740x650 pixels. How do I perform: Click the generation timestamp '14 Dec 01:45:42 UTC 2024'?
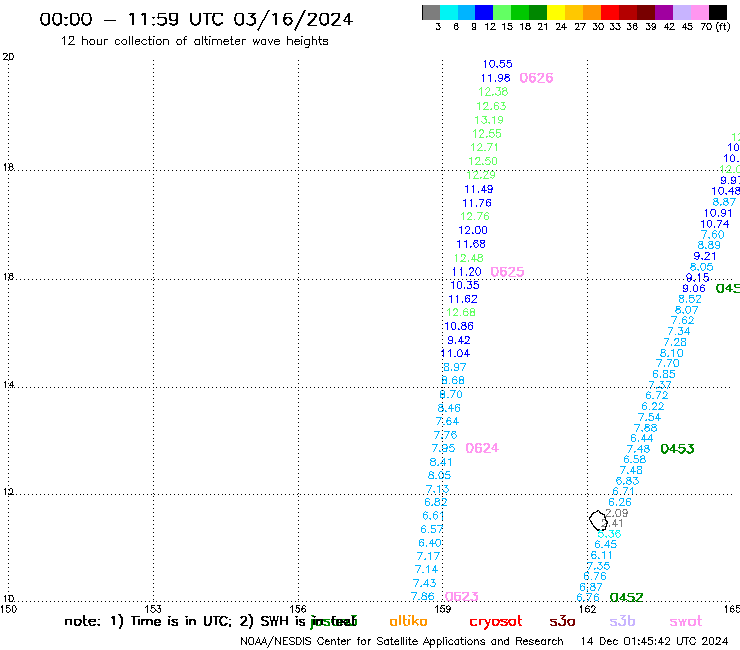(655, 641)
